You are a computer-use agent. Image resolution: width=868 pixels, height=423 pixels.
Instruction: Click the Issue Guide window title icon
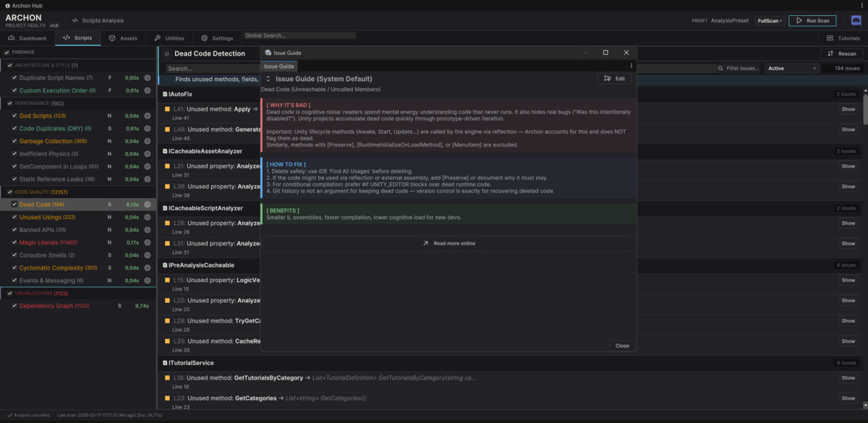[x=268, y=53]
